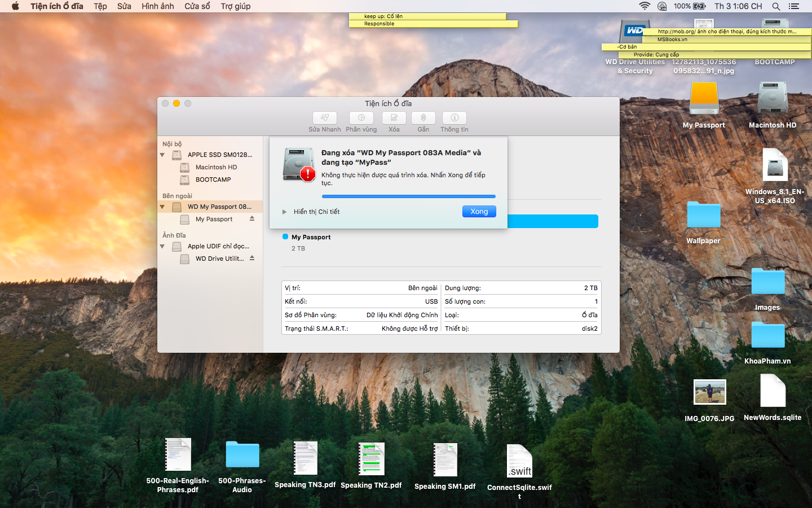Viewport: 812px width, 508px height.
Task: Select ConnectSqlite.swift file on desktop
Action: tap(519, 461)
